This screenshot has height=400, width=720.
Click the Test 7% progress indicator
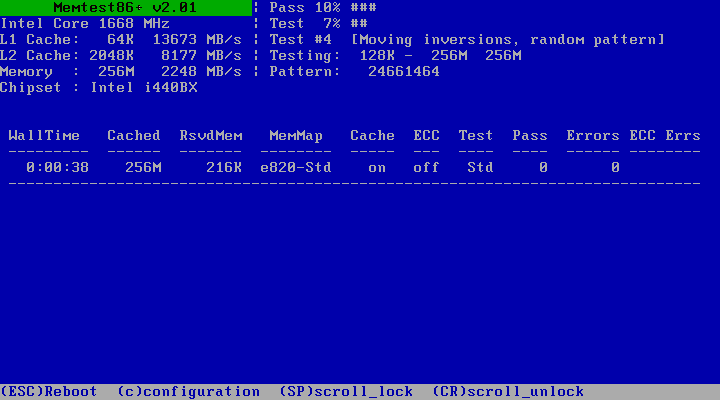pos(318,23)
